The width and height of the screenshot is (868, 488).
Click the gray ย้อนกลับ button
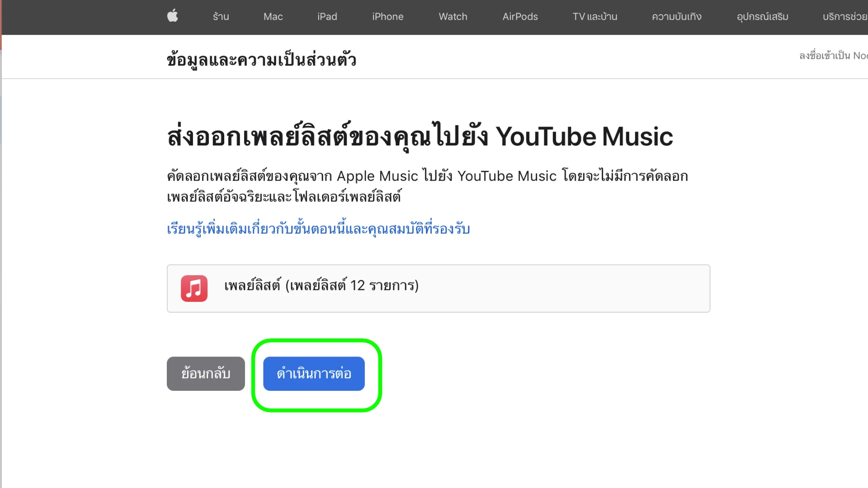[x=206, y=374]
